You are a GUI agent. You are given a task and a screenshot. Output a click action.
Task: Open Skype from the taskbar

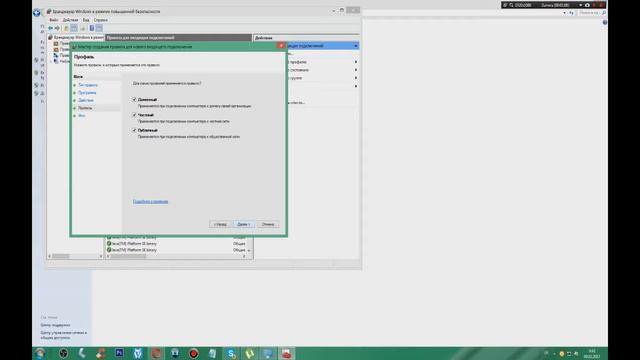(231, 353)
